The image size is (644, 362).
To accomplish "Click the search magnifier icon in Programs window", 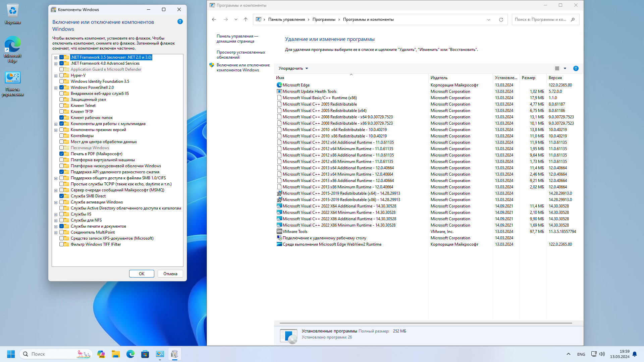I will (573, 19).
